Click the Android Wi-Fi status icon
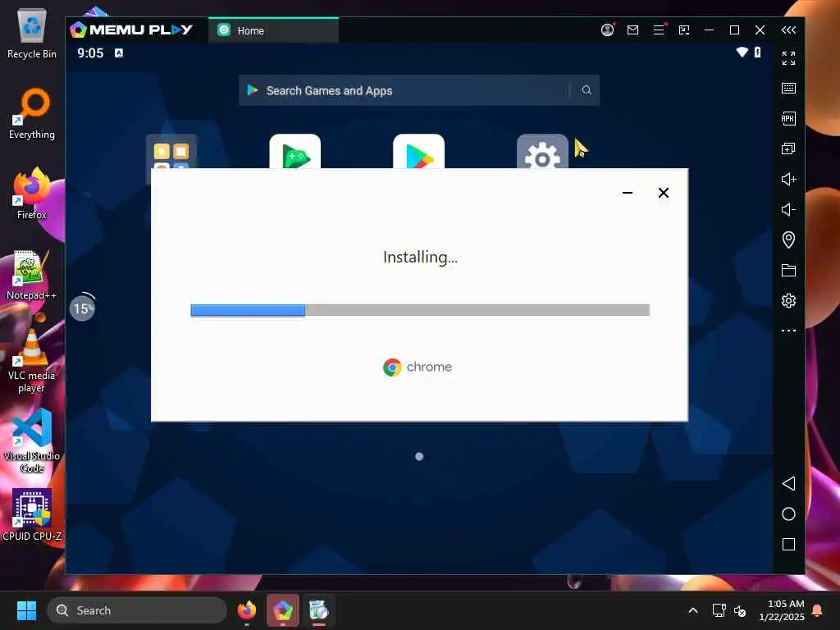840x630 pixels. [x=742, y=52]
